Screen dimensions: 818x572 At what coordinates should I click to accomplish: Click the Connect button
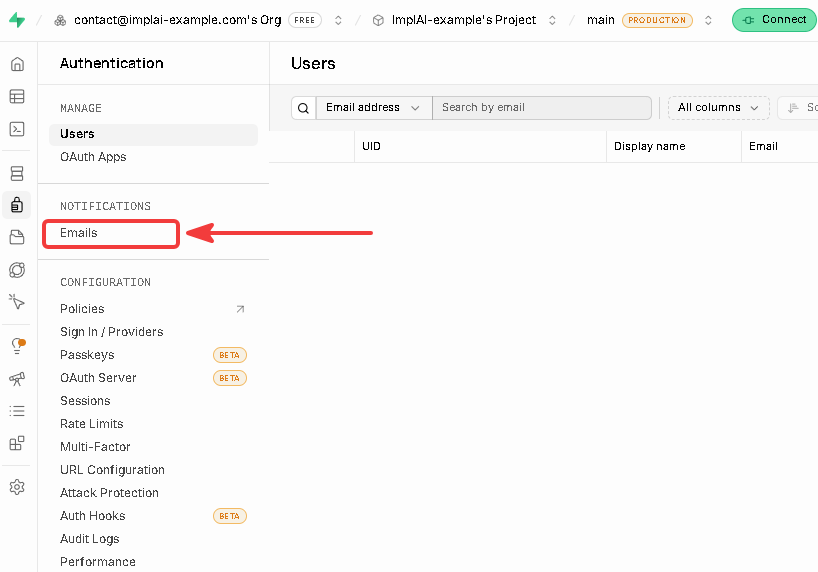tap(774, 20)
